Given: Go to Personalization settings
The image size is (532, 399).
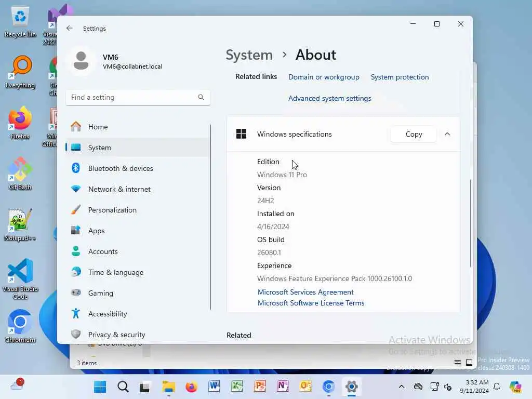Looking at the screenshot, I should [137, 210].
